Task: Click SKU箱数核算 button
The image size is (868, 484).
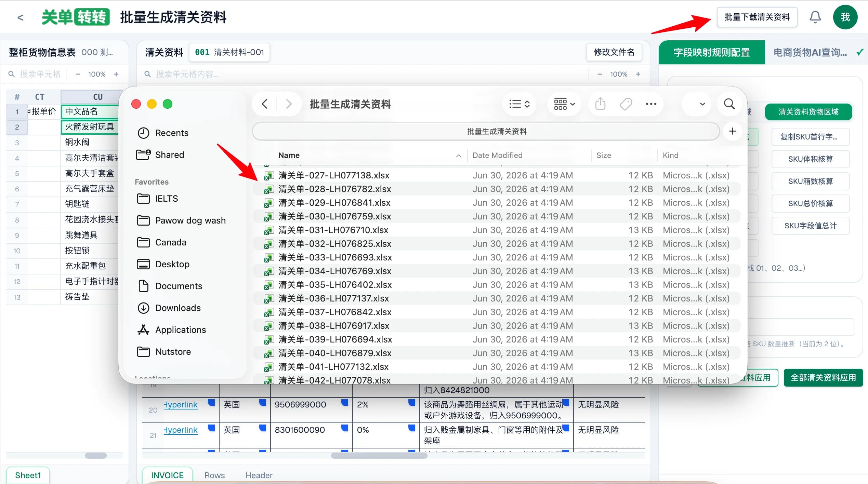Action: (810, 181)
